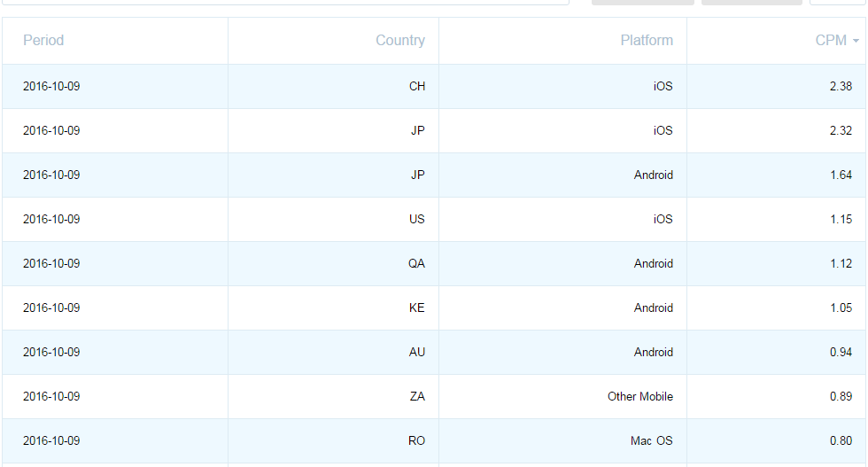The image size is (868, 467).
Task: Toggle the CPM sort direction arrow
Action: 856,41
